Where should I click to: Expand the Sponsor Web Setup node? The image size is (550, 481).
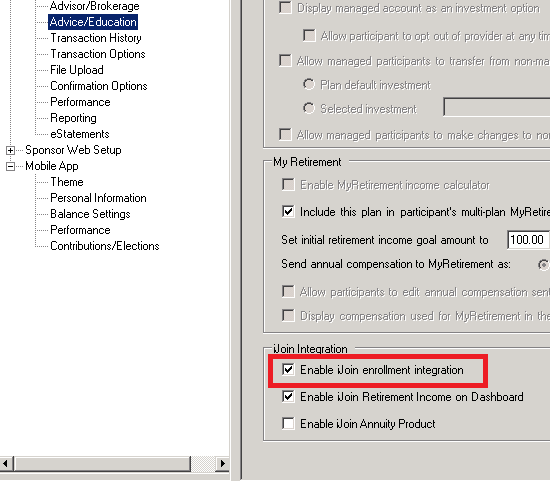pyautogui.click(x=11, y=151)
